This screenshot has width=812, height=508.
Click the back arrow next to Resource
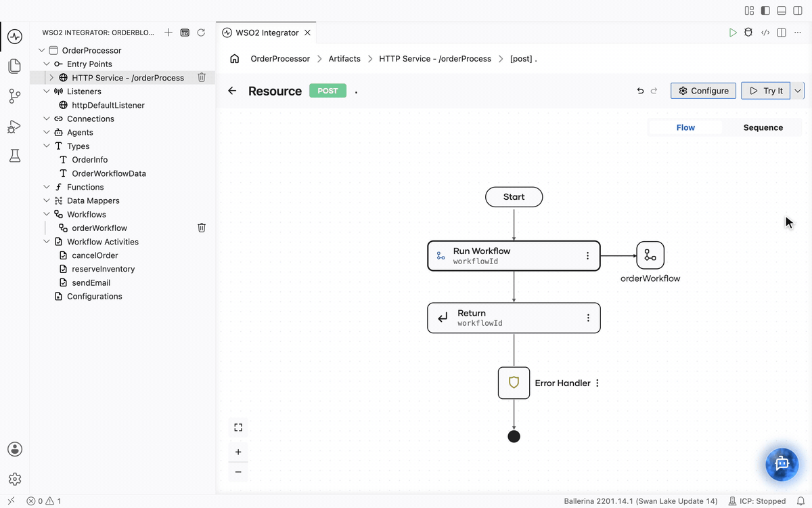[x=232, y=91]
